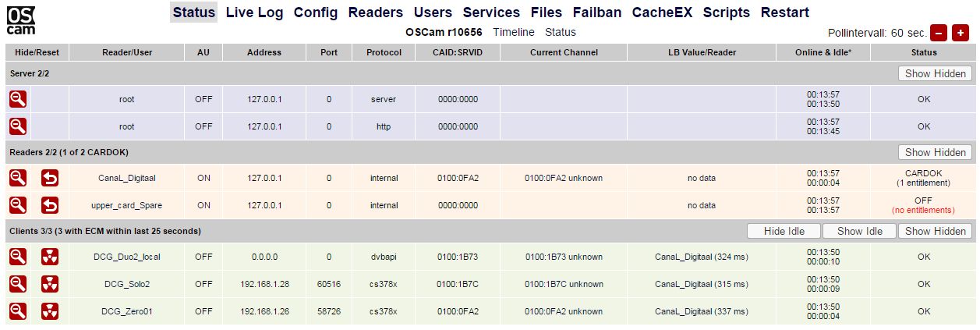Show hidden entries in Readers section
Image resolution: width=980 pixels, height=330 pixels.
click(x=935, y=152)
